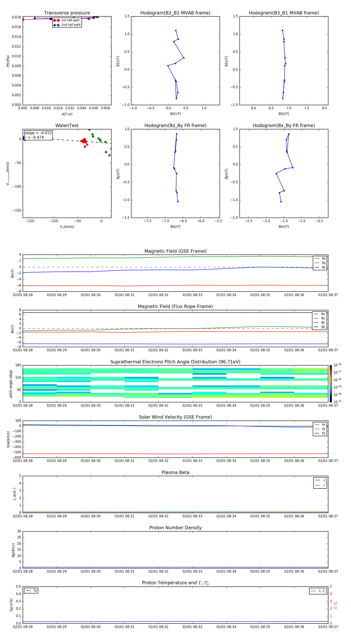The height and width of the screenshot is (644, 351).
Task: Select '2nd half path' legend entry
Action: click(x=67, y=25)
